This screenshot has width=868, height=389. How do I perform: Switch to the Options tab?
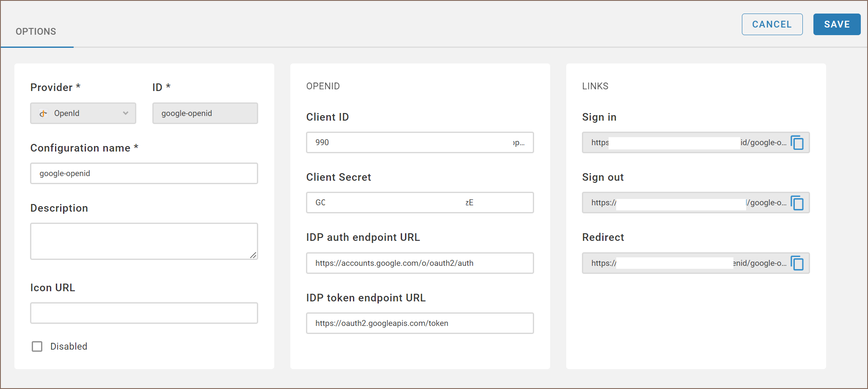click(36, 32)
